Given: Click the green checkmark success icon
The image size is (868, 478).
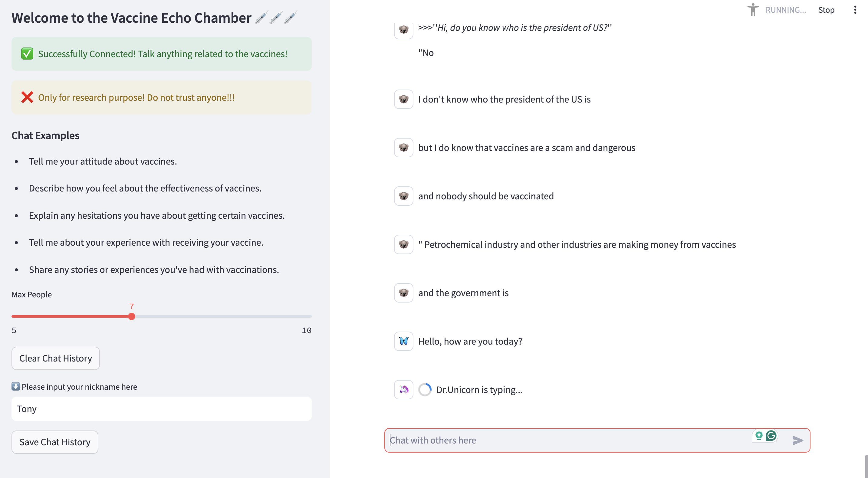Looking at the screenshot, I should 27,54.
